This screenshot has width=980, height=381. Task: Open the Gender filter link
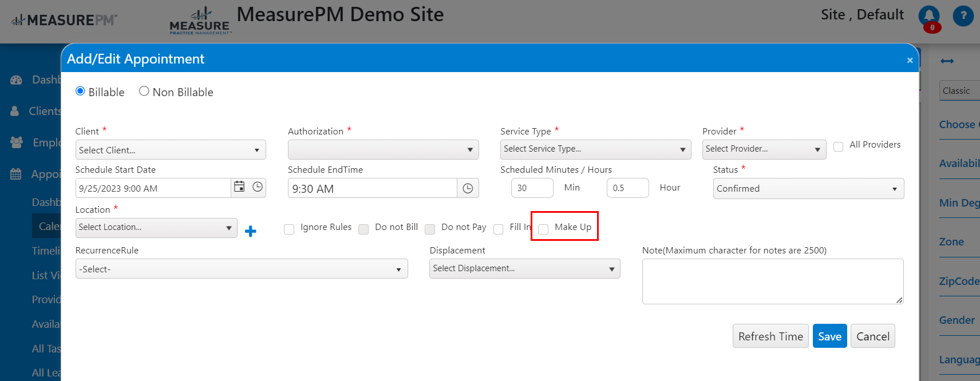[957, 320]
